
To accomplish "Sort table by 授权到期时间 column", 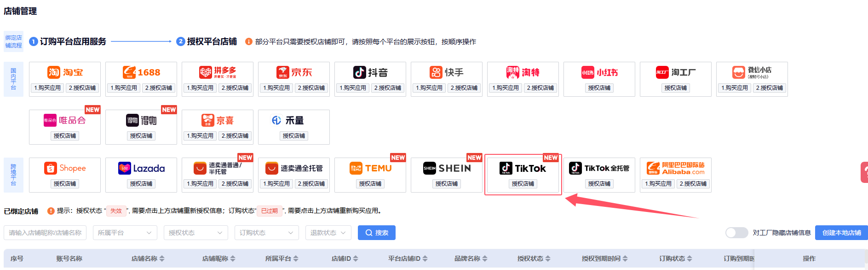I will tap(625, 258).
